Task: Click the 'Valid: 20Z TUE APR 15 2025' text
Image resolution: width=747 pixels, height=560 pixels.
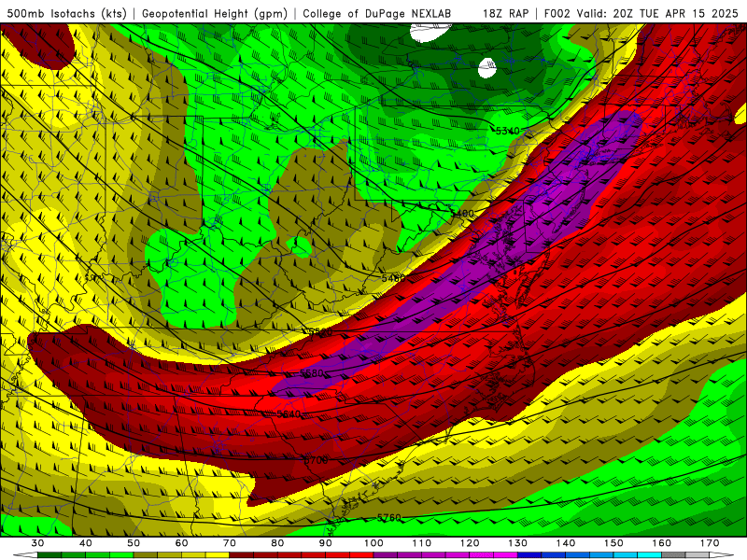Action: [x=657, y=13]
